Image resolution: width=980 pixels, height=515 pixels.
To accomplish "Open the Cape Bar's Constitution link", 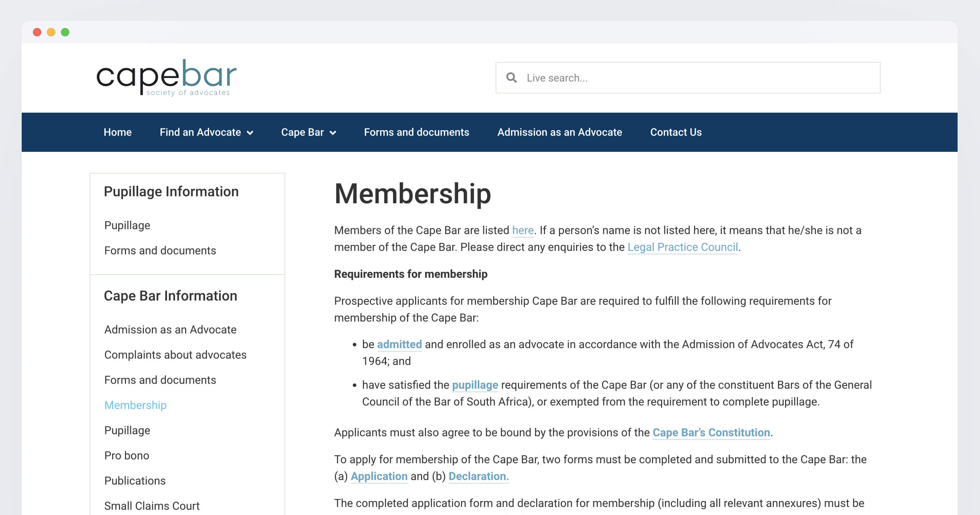I will tap(711, 432).
